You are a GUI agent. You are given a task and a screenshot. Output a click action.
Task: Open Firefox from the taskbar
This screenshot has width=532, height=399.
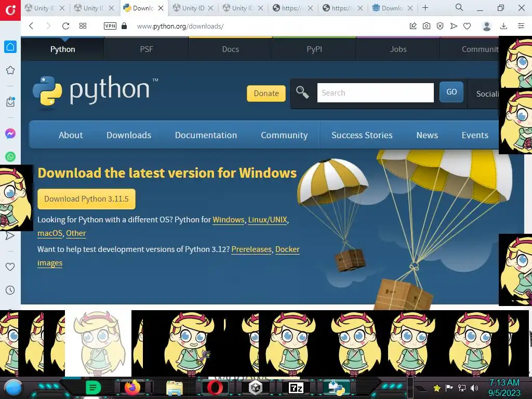pyautogui.click(x=132, y=388)
